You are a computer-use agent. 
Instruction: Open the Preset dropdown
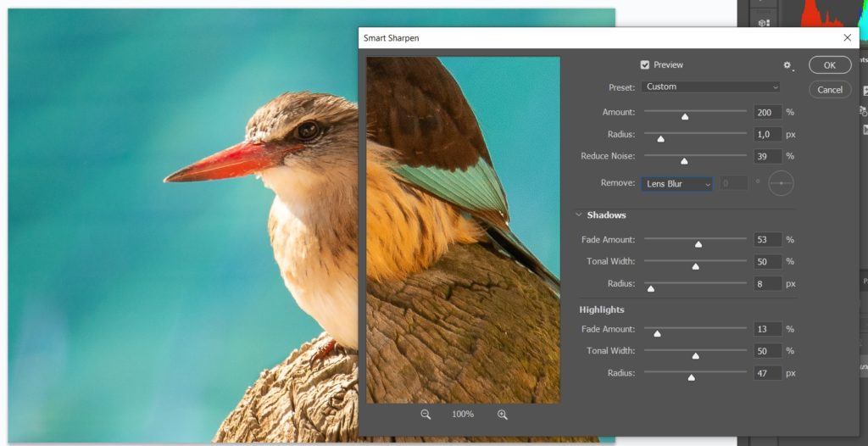(711, 86)
